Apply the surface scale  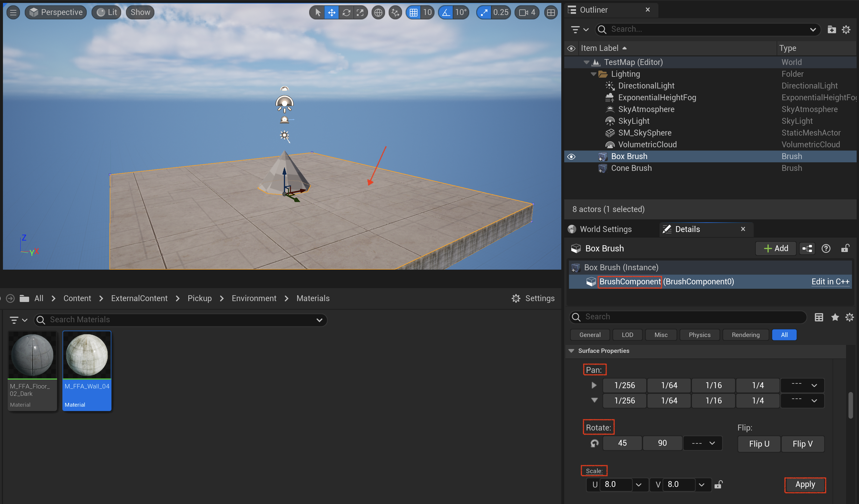pos(805,485)
